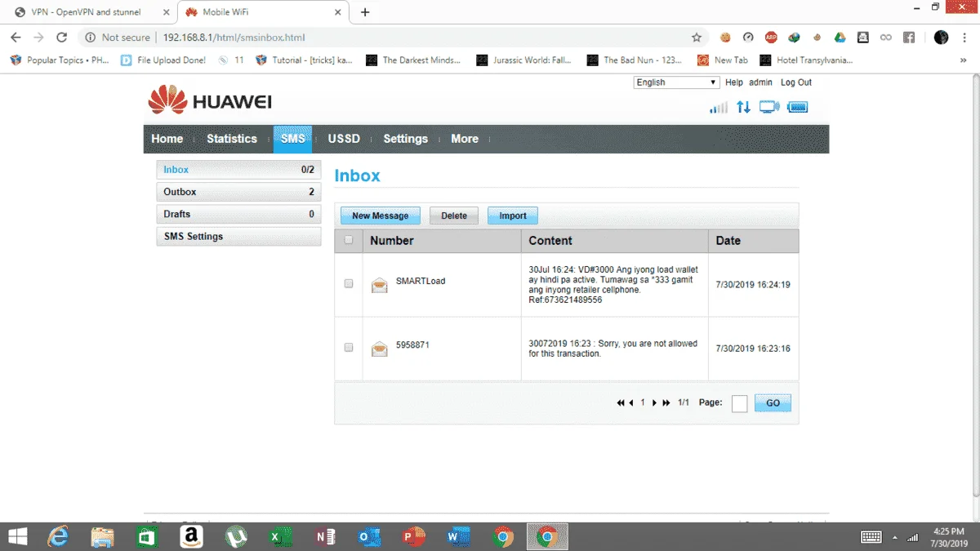Open the Windows Start menu

click(17, 536)
